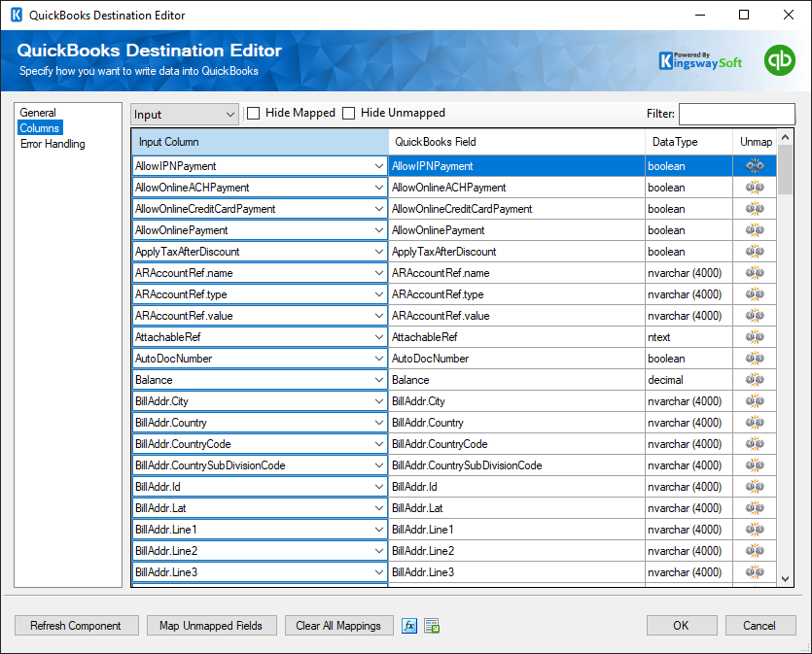Image resolution: width=812 pixels, height=654 pixels.
Task: Expand the AttachableRef input column dropdown
Action: click(x=379, y=337)
